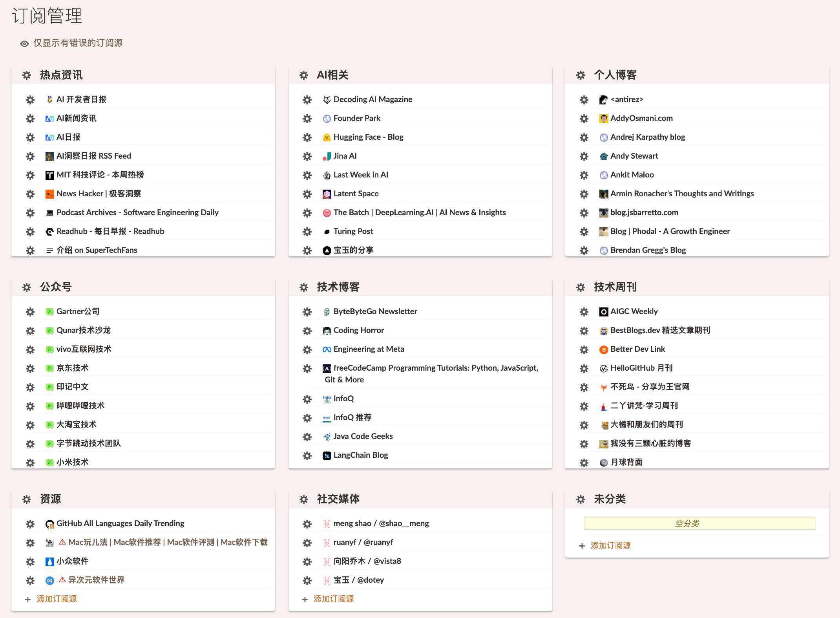840x618 pixels.
Task: Add a feed in 资源 category
Action: coord(57,599)
